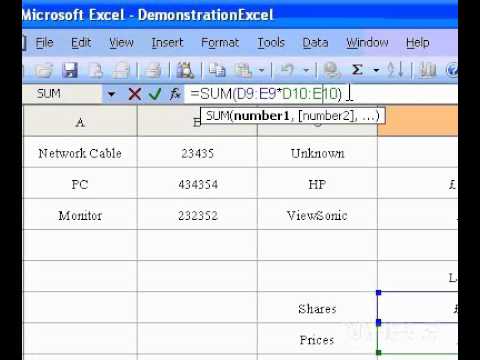Select the highlighted orange column header

[417, 121]
